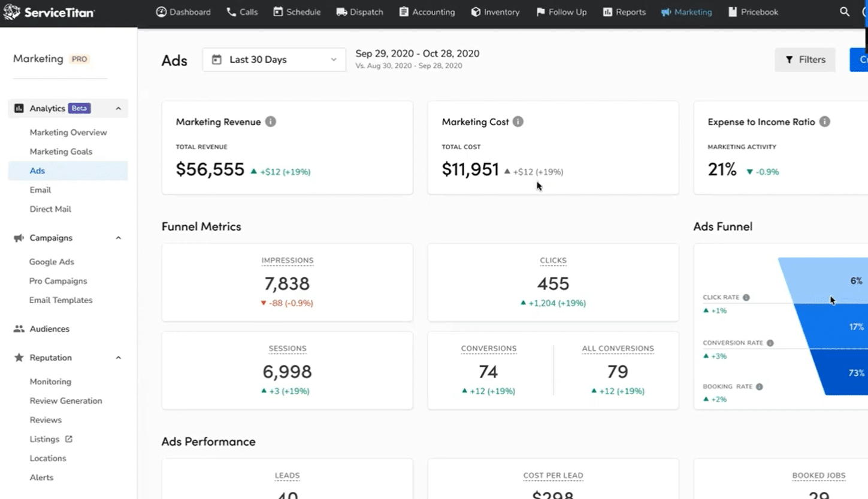This screenshot has height=499, width=868.
Task: Click the info icon beside Booking Rate
Action: tap(760, 387)
